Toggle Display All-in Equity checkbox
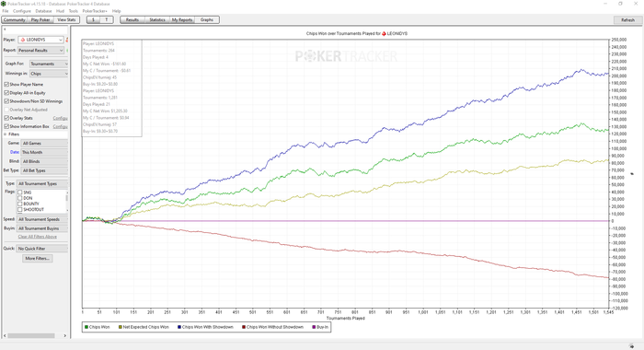 [x=6, y=93]
